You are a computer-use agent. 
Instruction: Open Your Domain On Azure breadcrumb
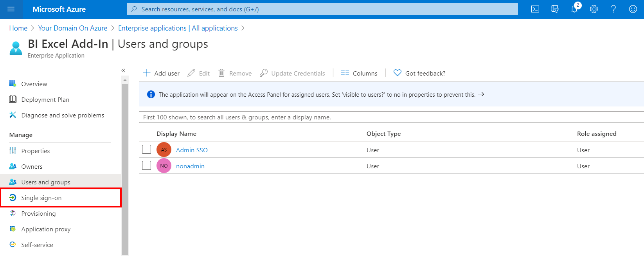pyautogui.click(x=73, y=28)
